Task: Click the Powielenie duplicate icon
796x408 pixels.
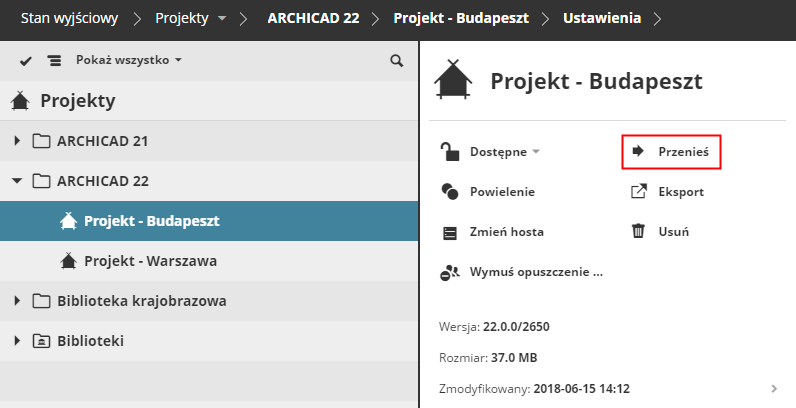Action: (x=450, y=191)
